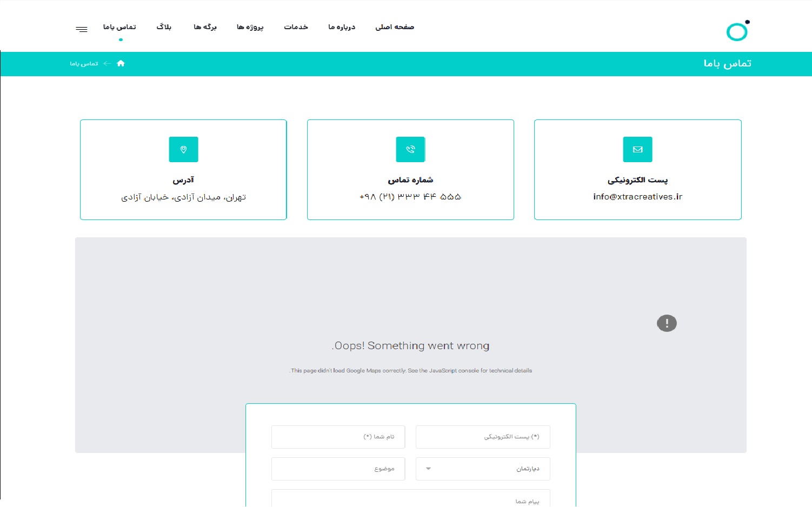Open the تماس باما menu item

coord(119,27)
